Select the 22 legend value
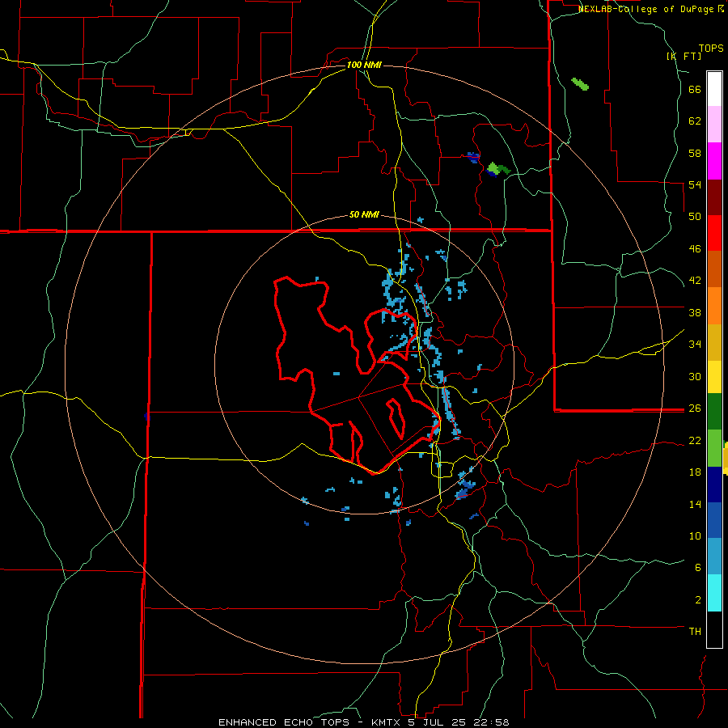Viewport: 728px width, 728px height. point(695,440)
